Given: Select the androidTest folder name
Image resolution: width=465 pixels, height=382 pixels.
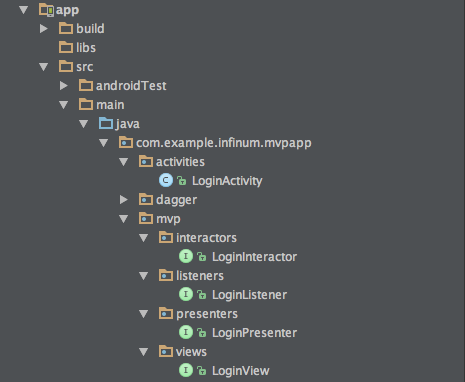Looking at the screenshot, I should (131, 86).
